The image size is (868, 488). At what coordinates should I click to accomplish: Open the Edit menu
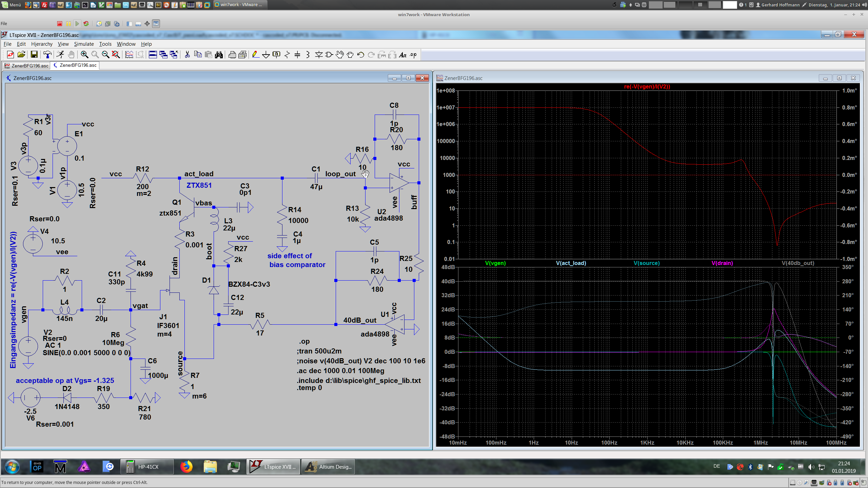[21, 44]
